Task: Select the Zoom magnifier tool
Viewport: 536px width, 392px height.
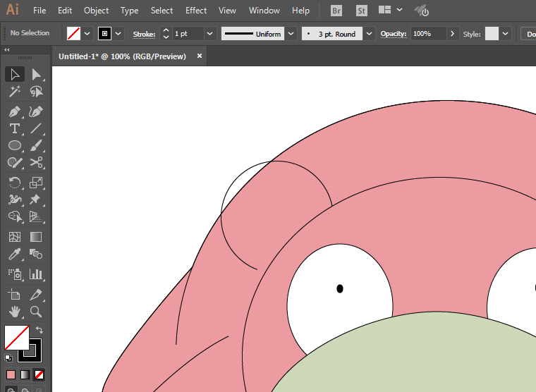Action: point(36,311)
